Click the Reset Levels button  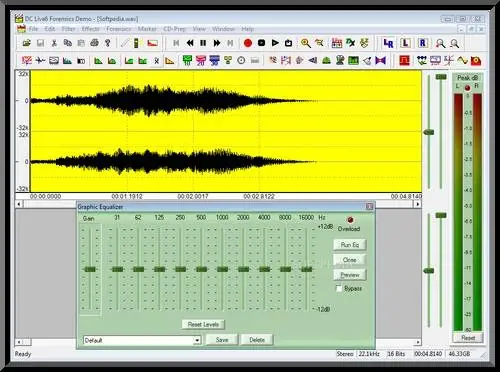point(203,324)
